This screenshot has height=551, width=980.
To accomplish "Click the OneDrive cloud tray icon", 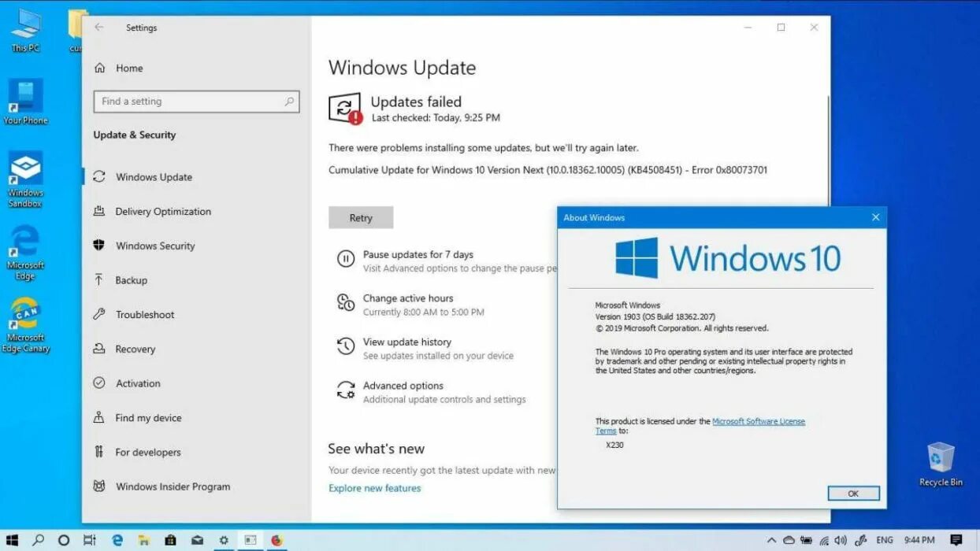I will (x=789, y=540).
